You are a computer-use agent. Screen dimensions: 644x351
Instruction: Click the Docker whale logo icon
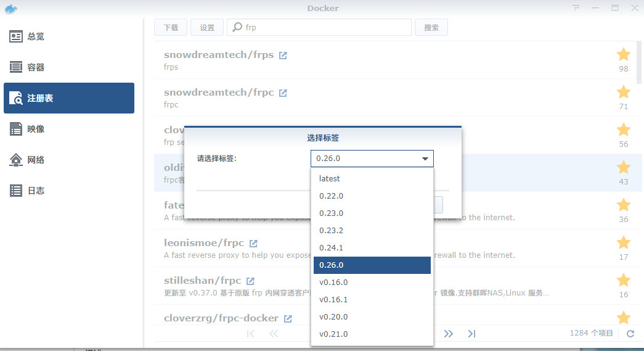click(11, 9)
